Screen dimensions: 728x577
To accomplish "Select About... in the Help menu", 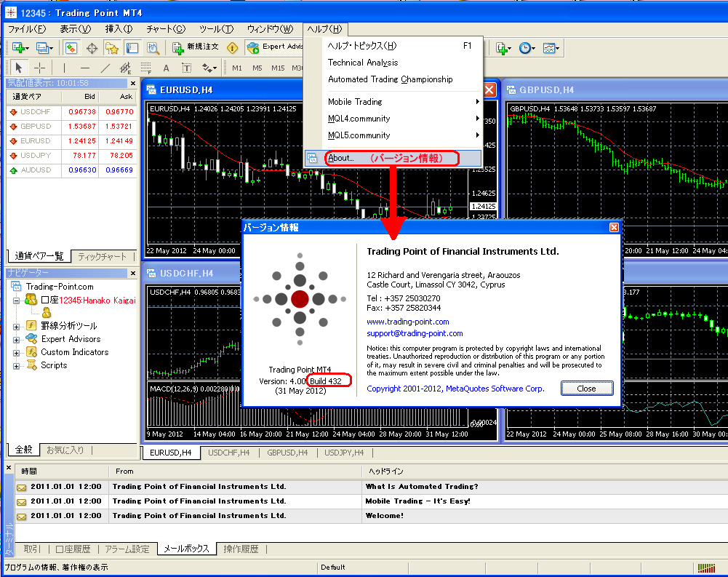I will coord(393,158).
